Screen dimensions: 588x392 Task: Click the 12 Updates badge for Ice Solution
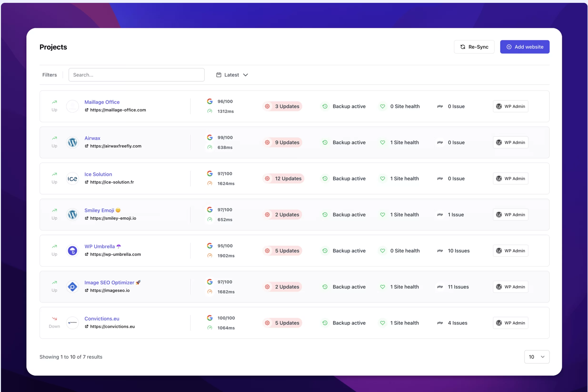[287, 178]
